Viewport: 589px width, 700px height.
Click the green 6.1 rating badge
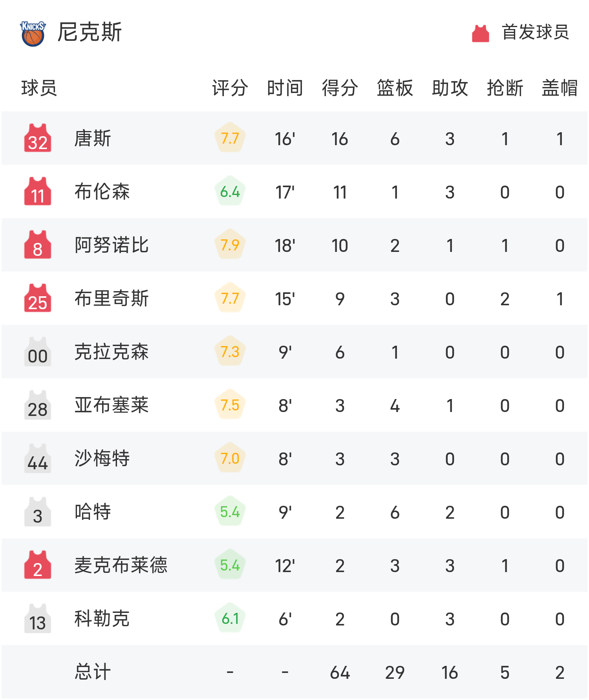tap(230, 619)
